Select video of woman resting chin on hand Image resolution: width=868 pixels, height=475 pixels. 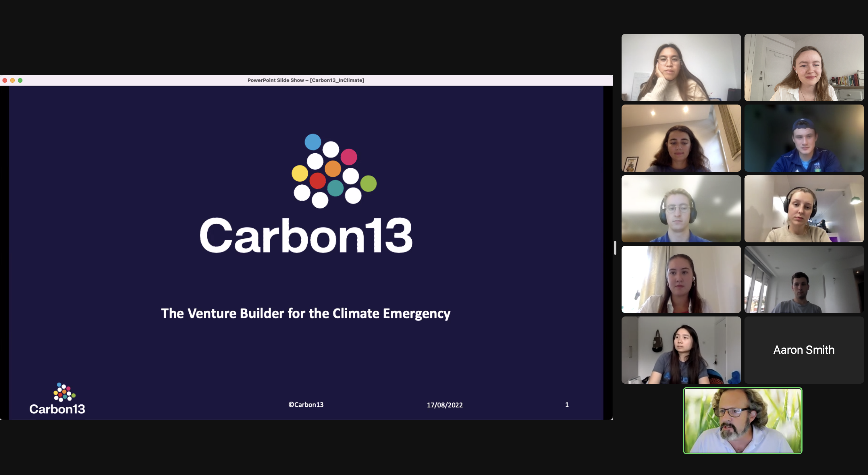pos(681,67)
